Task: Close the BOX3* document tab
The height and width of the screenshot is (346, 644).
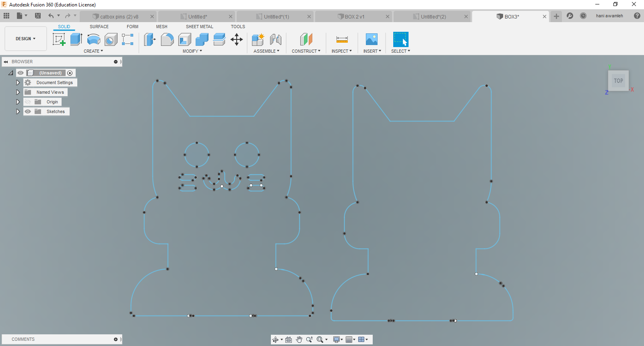Action: click(x=545, y=16)
